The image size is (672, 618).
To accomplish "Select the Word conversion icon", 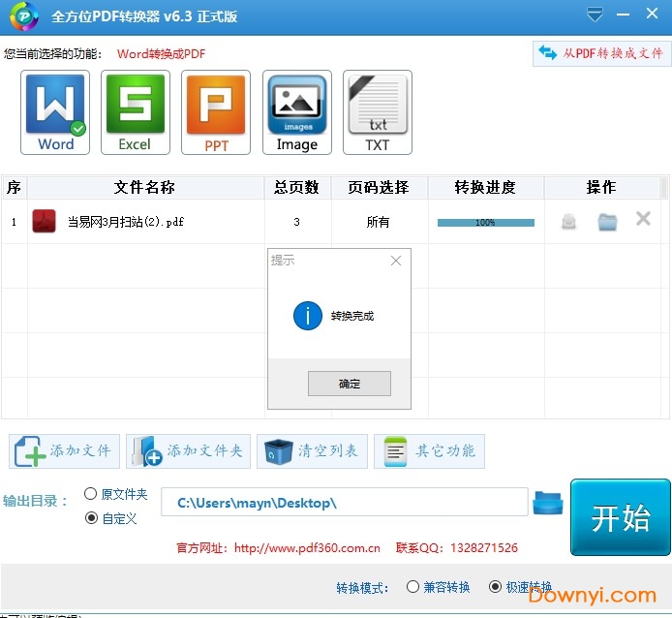I will 55,111.
